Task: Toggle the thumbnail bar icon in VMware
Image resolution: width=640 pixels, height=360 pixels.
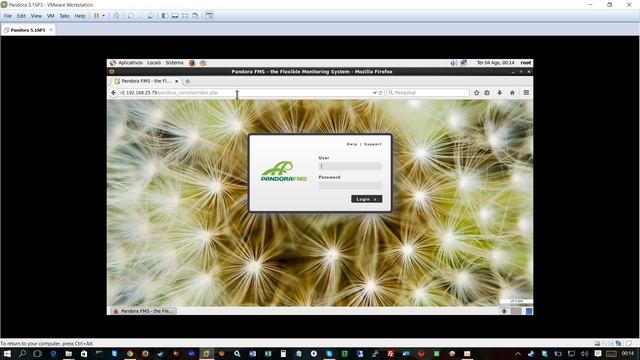Action: pyautogui.click(x=174, y=16)
